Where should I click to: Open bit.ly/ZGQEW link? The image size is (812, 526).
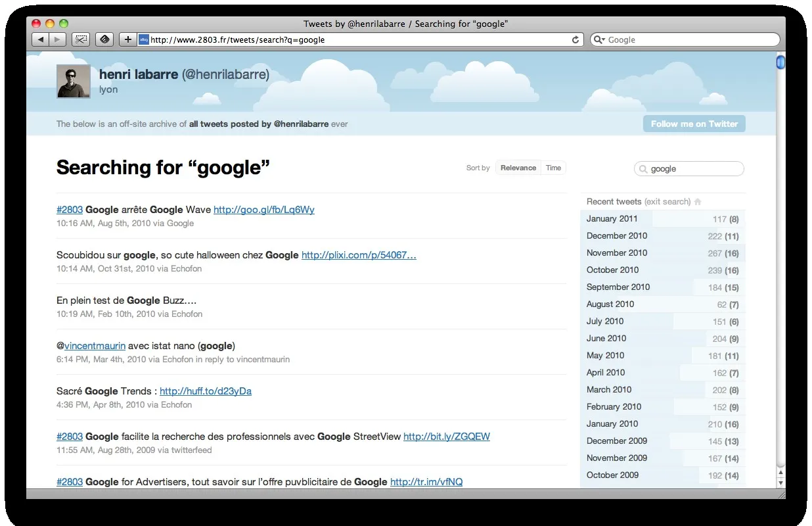(447, 437)
